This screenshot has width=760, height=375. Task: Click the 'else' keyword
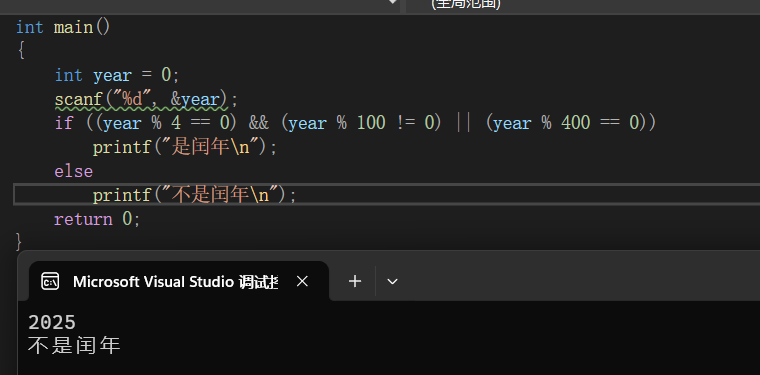[74, 171]
